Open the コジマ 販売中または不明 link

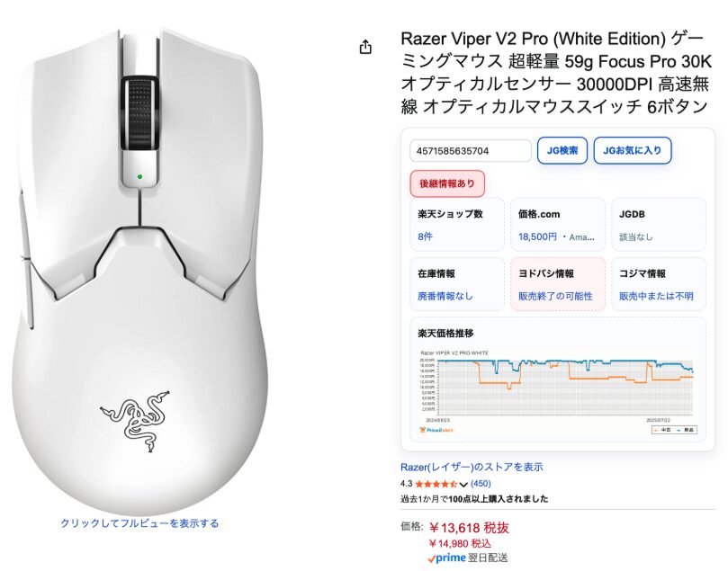(x=656, y=296)
